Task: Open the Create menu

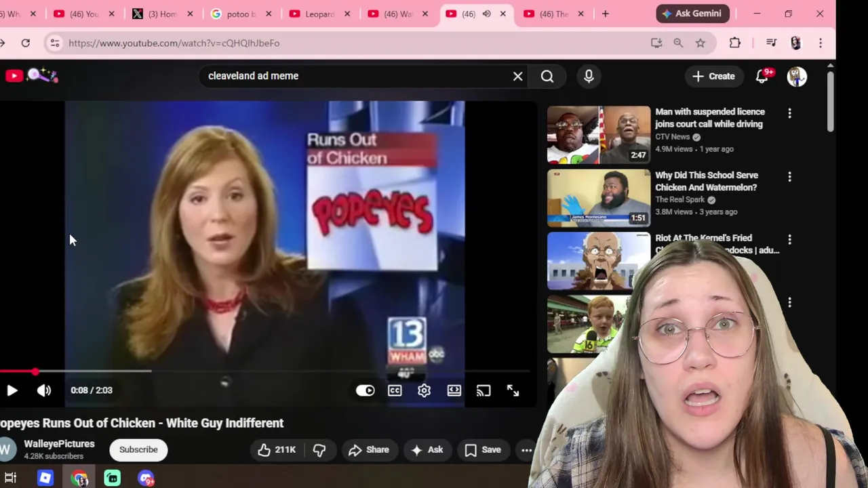Action: 713,76
